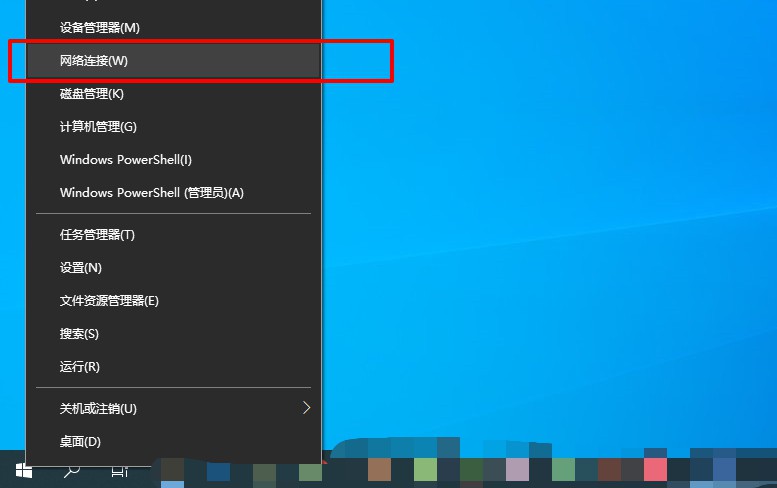Image resolution: width=777 pixels, height=488 pixels.
Task: Run Windows PowerShell (管理员)(A)
Action: [x=152, y=193]
